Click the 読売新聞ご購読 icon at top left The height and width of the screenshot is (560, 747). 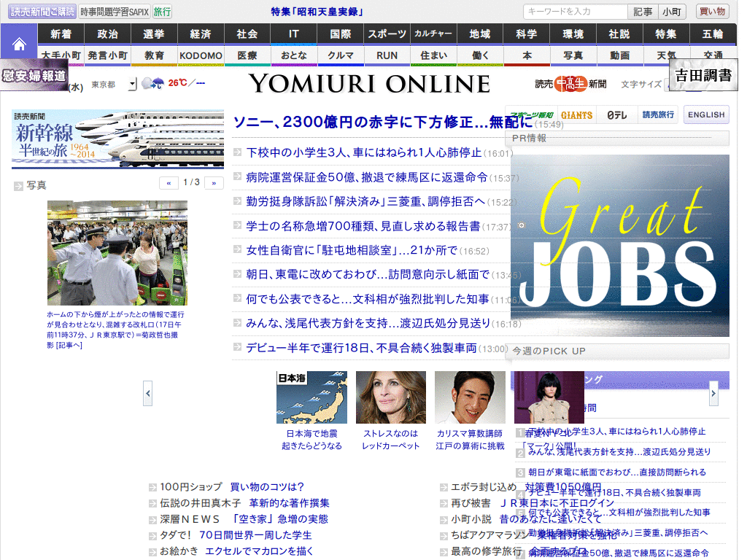coord(42,10)
